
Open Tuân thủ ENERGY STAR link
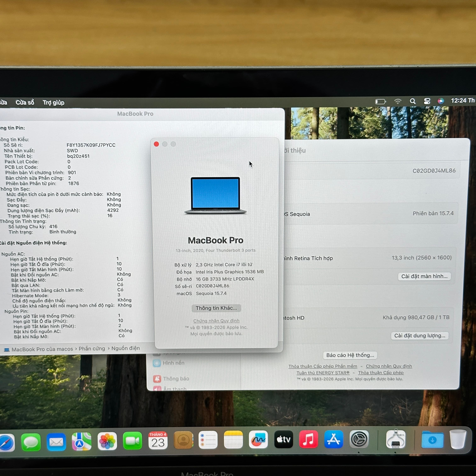pos(323,373)
